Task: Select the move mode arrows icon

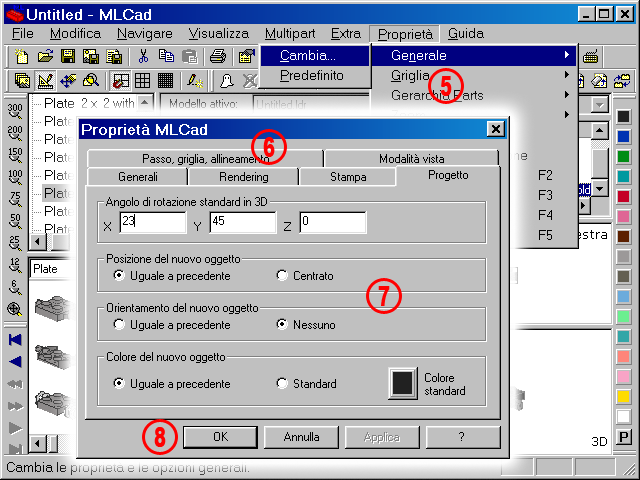Action: pyautogui.click(x=68, y=80)
